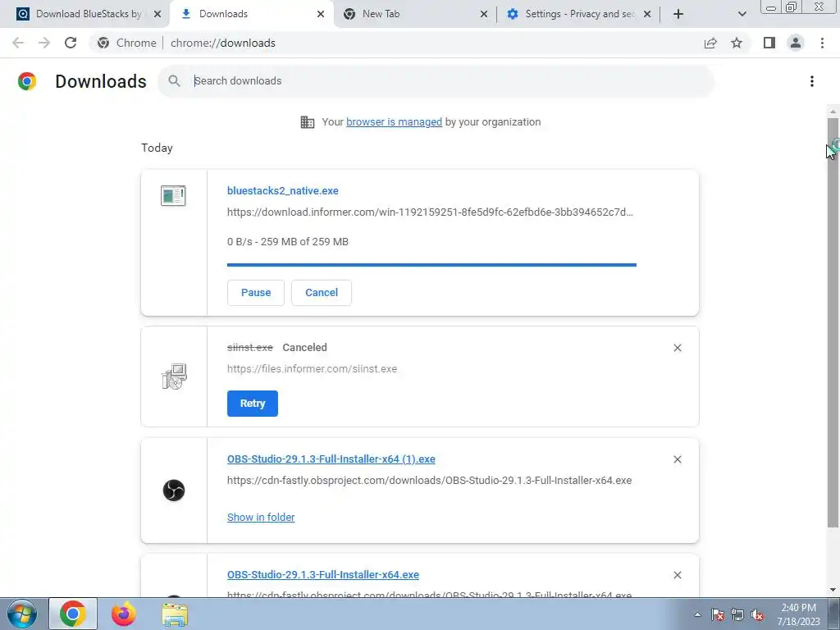
Task: Close the Settings - Privacy tab
Action: [647, 14]
